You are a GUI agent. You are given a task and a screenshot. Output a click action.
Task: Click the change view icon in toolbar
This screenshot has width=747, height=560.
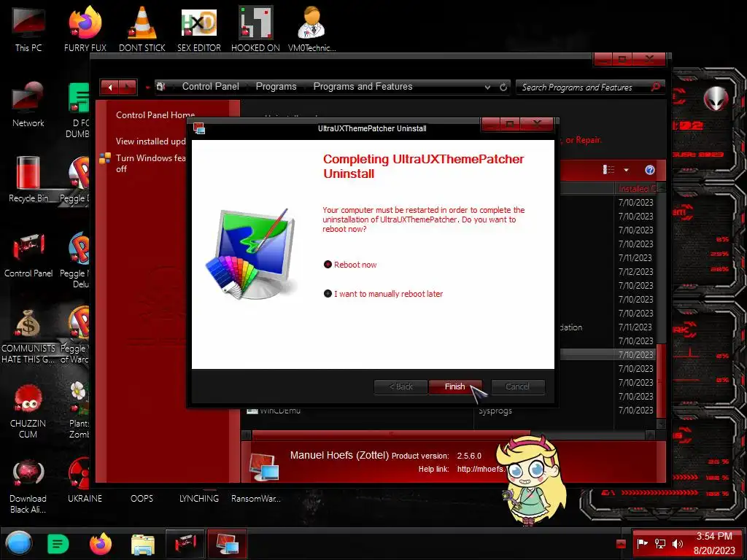[x=609, y=170]
